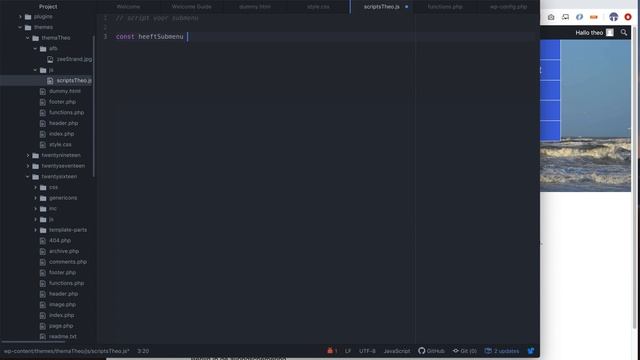Collapse the afb folder

(x=35, y=49)
